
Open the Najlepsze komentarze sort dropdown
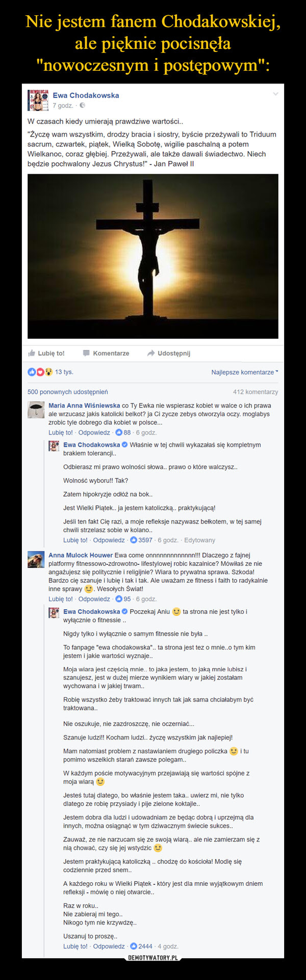pyautogui.click(x=245, y=372)
